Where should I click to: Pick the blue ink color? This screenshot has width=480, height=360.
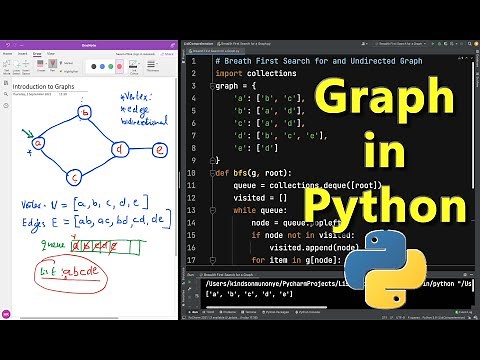coord(102,66)
